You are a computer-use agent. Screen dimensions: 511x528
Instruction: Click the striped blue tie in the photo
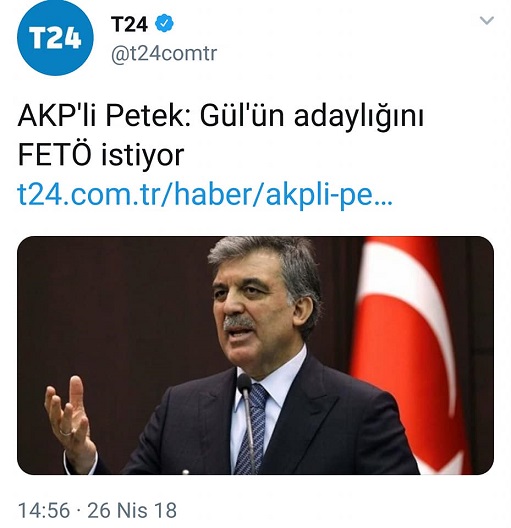[252, 429]
